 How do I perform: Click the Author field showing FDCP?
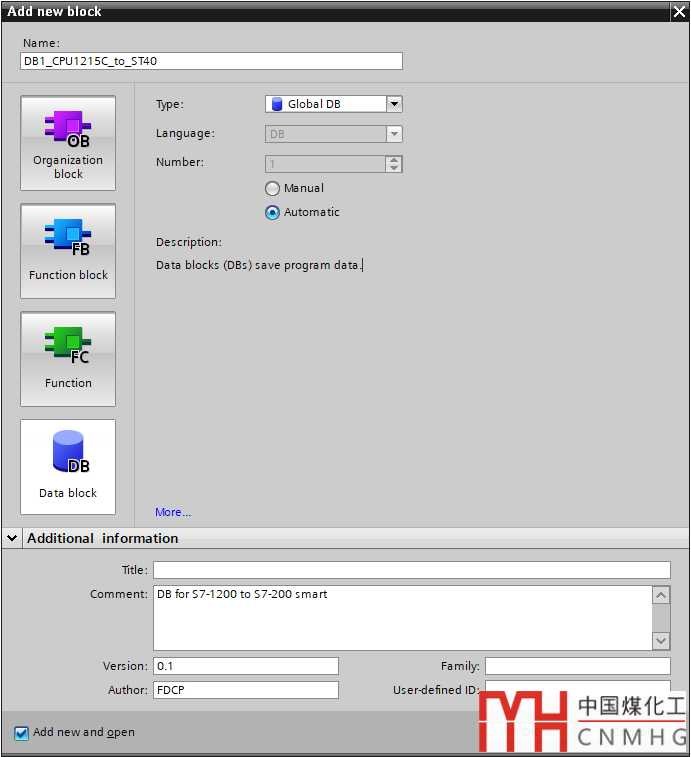pyautogui.click(x=246, y=690)
